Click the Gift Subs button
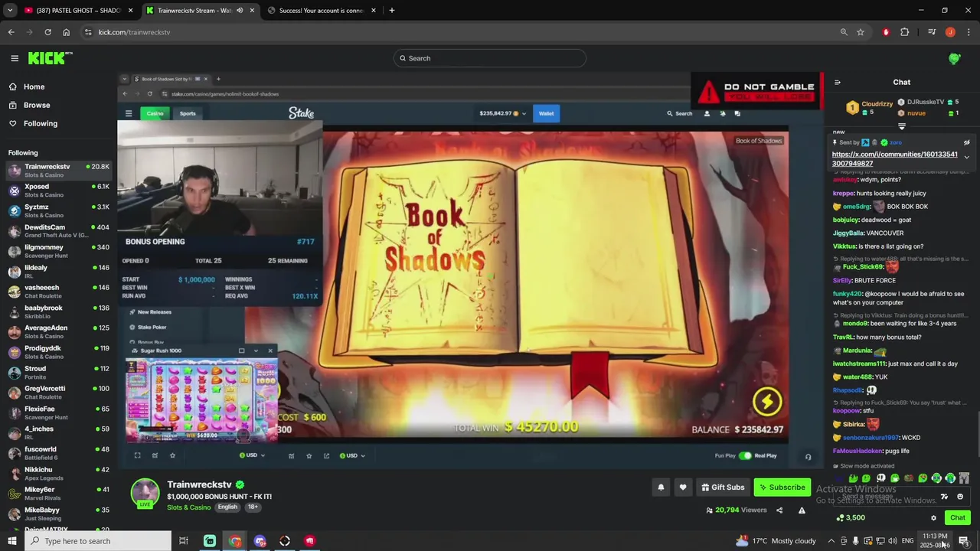 pyautogui.click(x=722, y=487)
